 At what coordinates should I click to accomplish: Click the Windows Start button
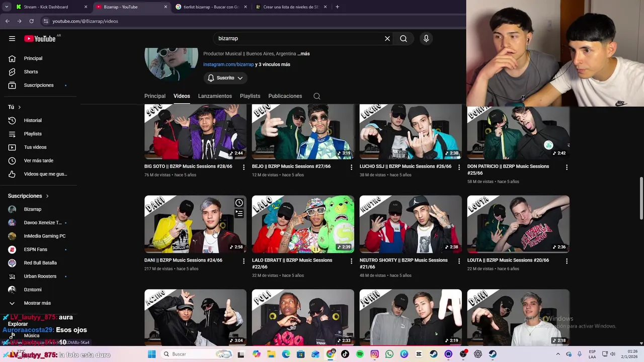151,354
